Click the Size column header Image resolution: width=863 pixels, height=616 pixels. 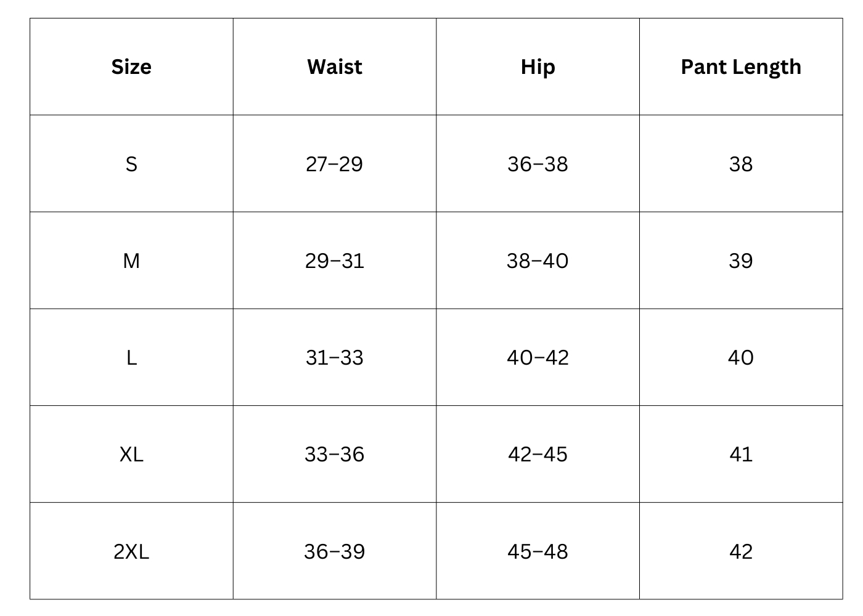[x=131, y=67]
